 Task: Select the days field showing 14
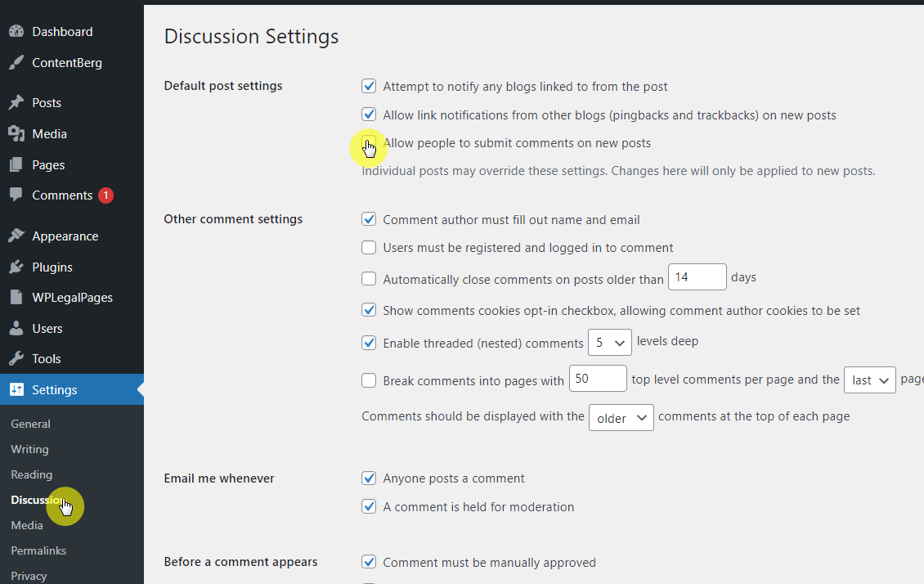[697, 276]
